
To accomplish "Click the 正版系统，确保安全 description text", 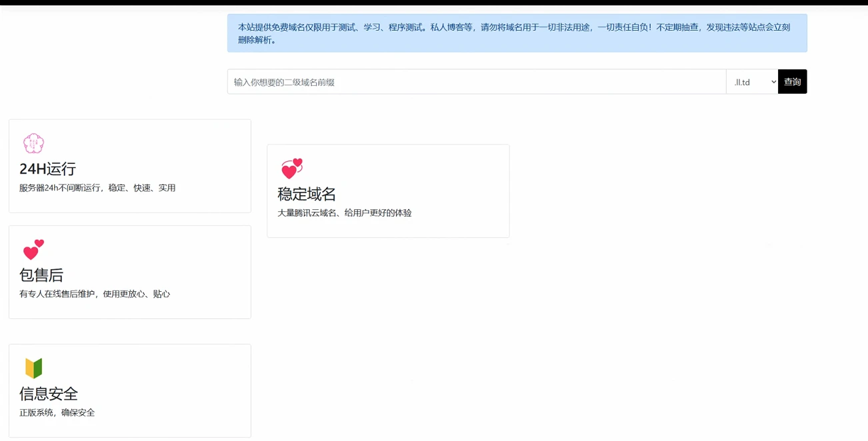I will (x=57, y=412).
